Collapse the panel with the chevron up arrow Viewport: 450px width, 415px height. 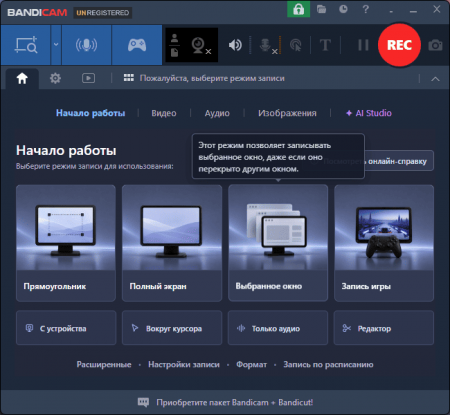[x=435, y=79]
